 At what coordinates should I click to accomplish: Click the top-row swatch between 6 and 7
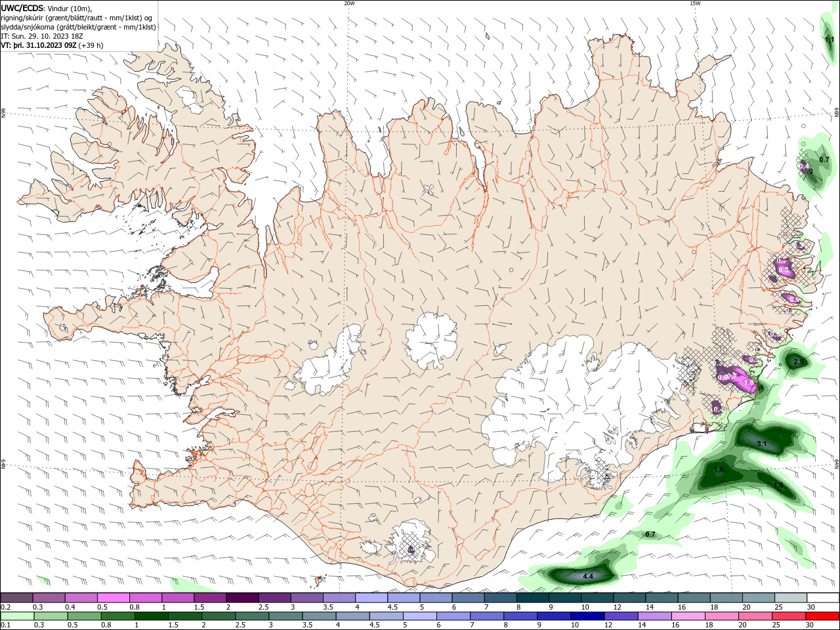click(468, 597)
